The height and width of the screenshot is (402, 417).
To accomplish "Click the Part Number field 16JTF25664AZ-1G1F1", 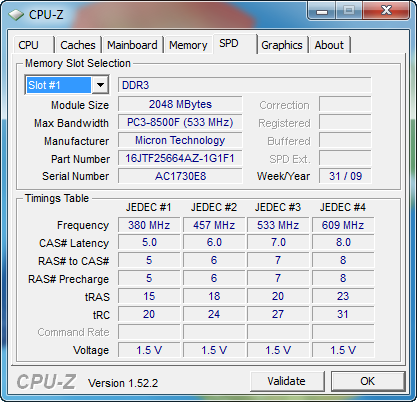I will click(x=180, y=158).
